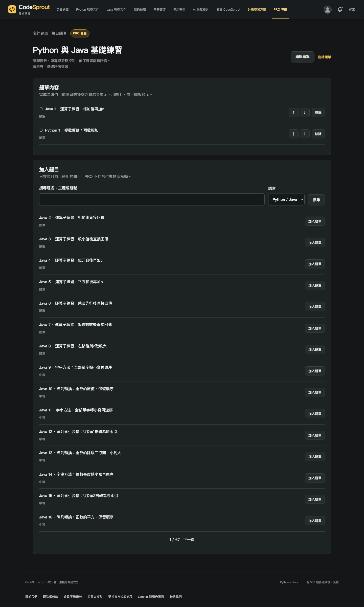The width and height of the screenshot is (364, 607).
Task: Open 免費題庫 in the navigation
Action: click(62, 10)
